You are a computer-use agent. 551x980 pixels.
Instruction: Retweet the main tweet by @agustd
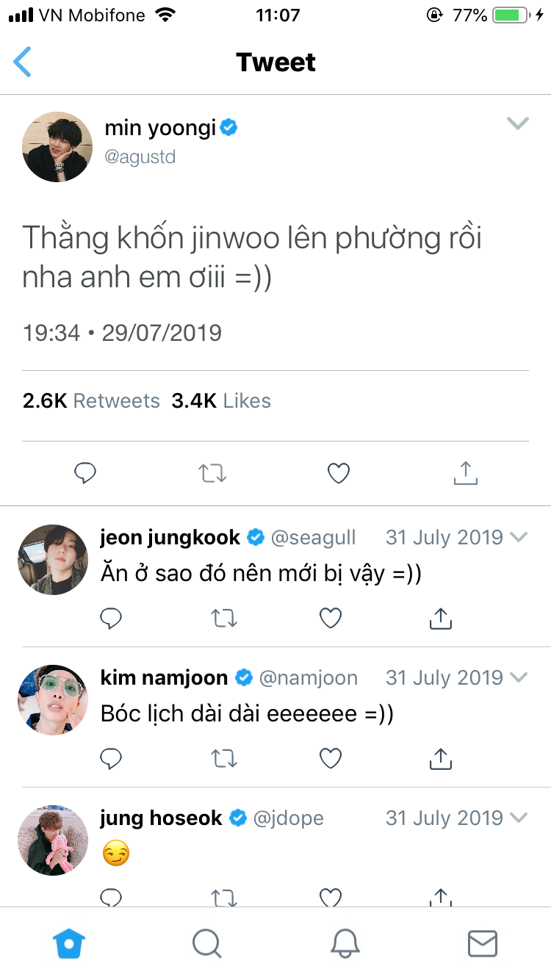click(212, 474)
